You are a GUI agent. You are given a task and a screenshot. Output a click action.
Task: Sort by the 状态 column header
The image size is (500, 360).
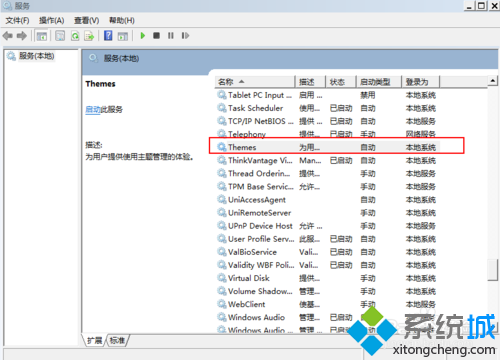(x=341, y=82)
